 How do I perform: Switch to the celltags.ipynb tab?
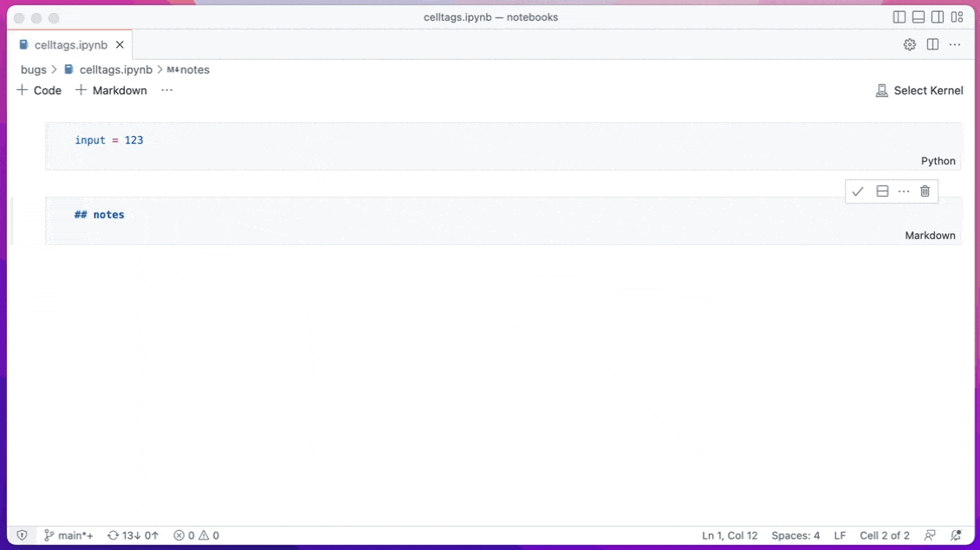[69, 44]
